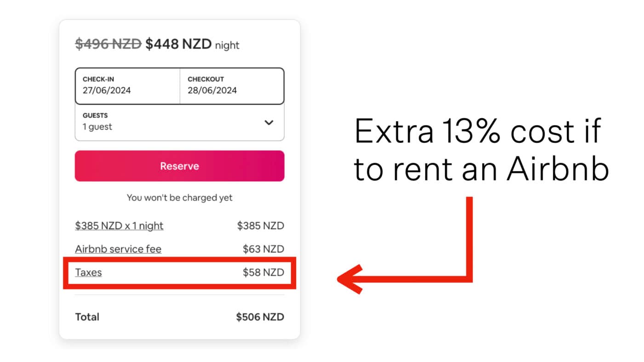
Task: Click the Total $506 NZD amount
Action: coord(261,317)
